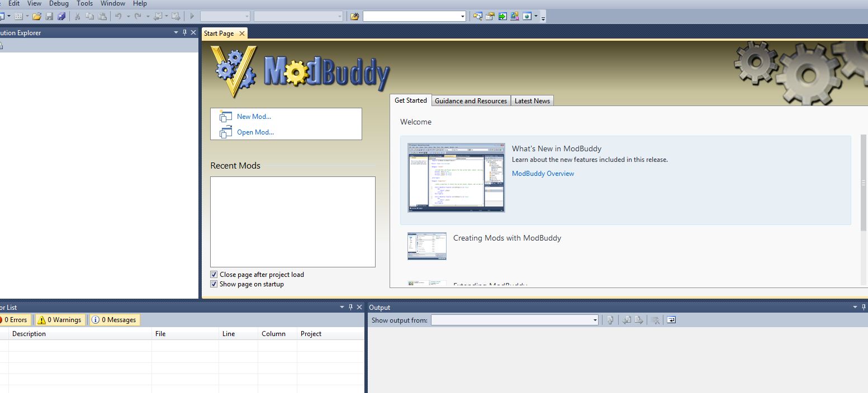Toggle word wrap in Output panel
Viewport: 868px width, 393px height.
(671, 320)
